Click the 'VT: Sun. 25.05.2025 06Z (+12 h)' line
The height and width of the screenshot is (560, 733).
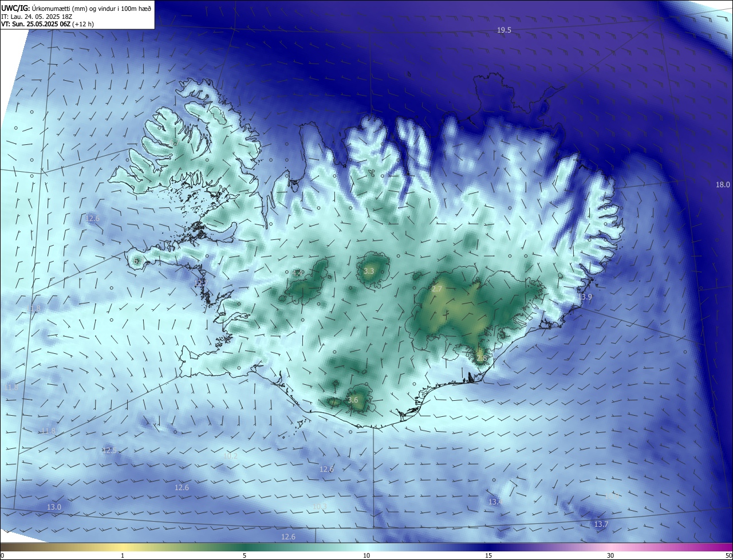(x=48, y=25)
